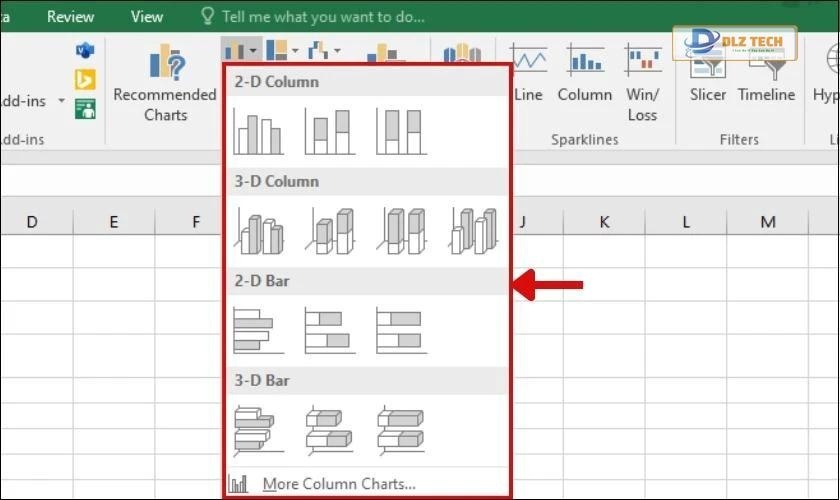Select 2-D Clustered Column chart
Image resolution: width=840 pixels, height=500 pixels.
tap(258, 131)
